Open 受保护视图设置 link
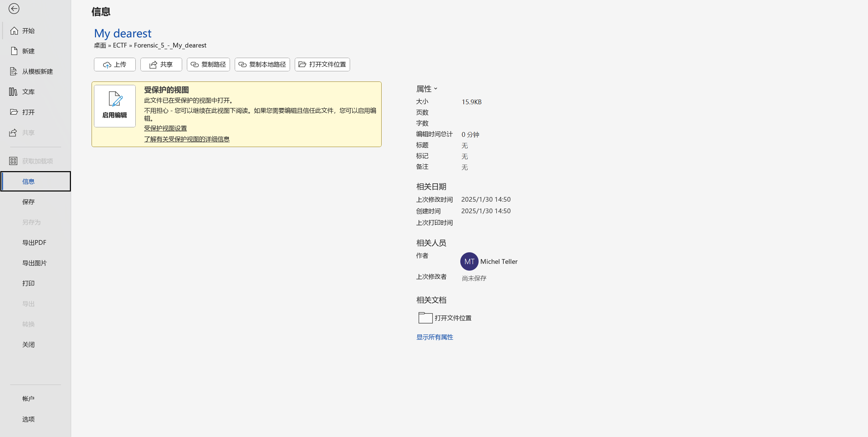Image resolution: width=868 pixels, height=437 pixels. 165,128
